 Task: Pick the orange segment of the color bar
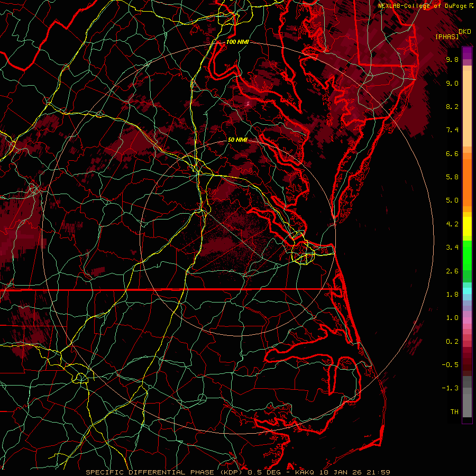click(467, 182)
